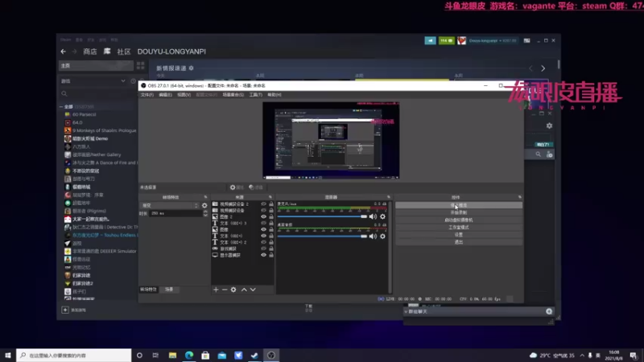This screenshot has width=644, height=362.
Task: Hide the 图像 source eye icon
Action: (x=264, y=229)
